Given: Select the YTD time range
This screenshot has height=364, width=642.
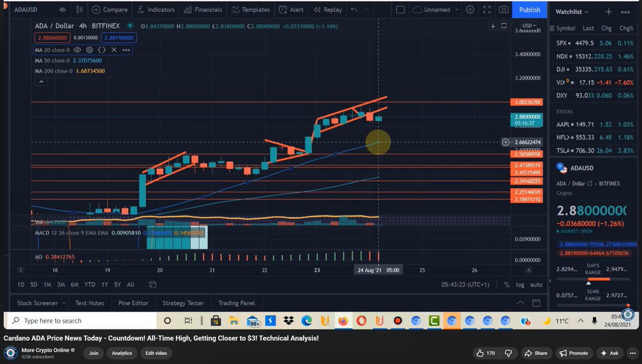Looking at the screenshot, I should tap(89, 285).
